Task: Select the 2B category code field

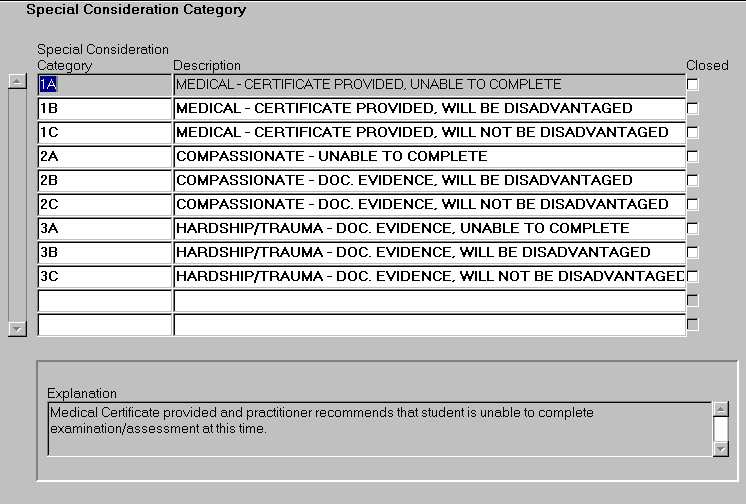Action: click(x=104, y=181)
